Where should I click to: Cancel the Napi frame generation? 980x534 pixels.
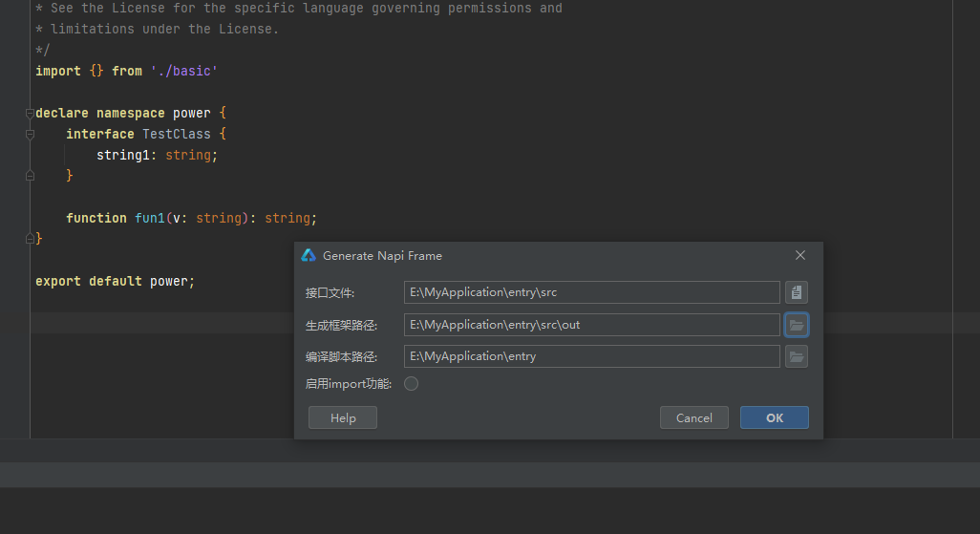point(693,417)
